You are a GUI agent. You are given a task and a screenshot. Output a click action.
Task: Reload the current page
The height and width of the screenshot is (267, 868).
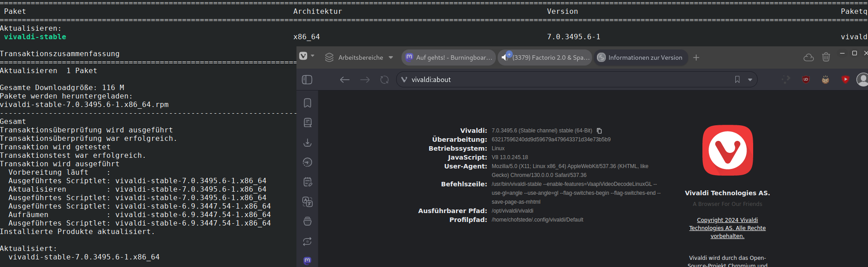[385, 80]
